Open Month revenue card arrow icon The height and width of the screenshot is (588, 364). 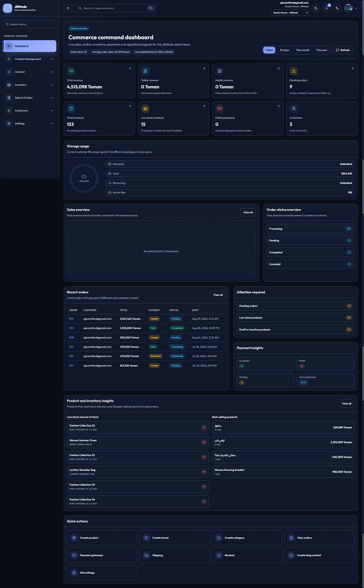click(x=278, y=69)
